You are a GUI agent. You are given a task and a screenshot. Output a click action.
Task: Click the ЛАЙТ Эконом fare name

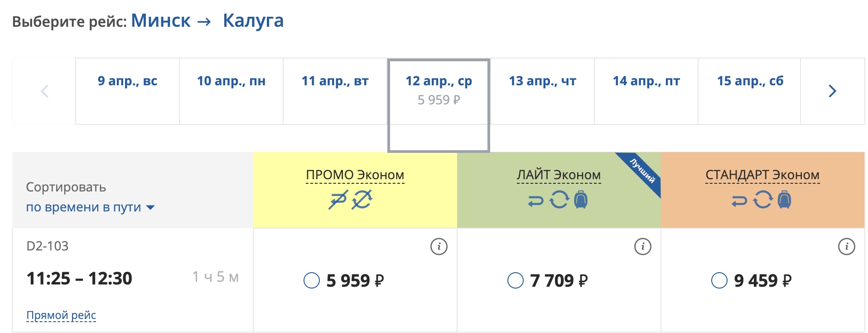click(x=559, y=175)
